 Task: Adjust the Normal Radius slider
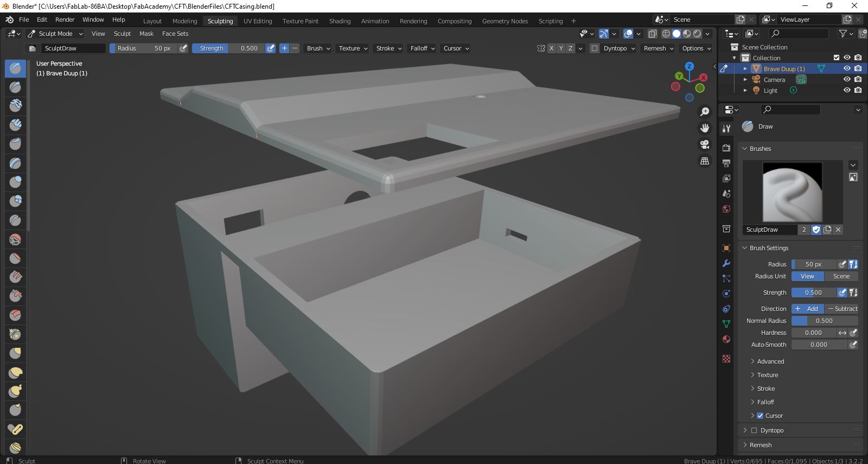[x=825, y=321]
